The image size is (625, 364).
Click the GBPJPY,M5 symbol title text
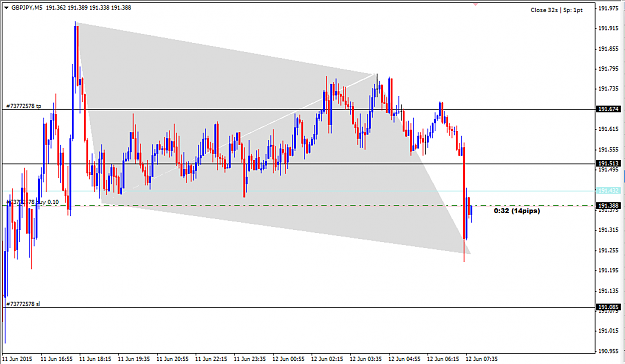[x=26, y=8]
